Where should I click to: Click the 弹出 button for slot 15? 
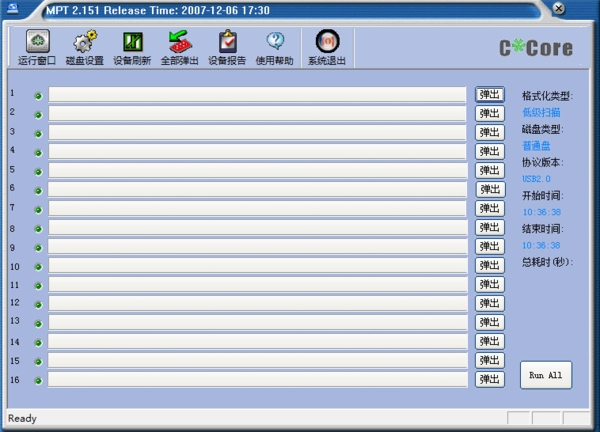490,360
